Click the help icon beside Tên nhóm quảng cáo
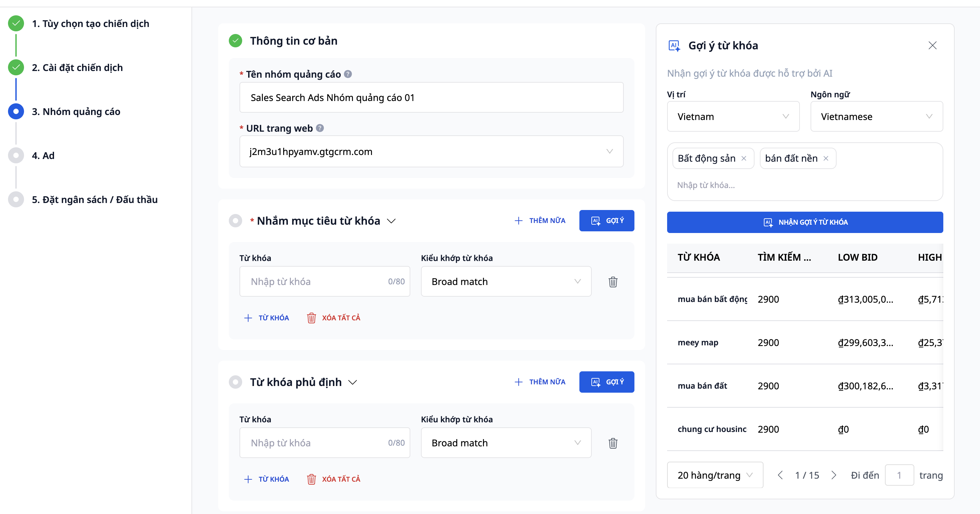The height and width of the screenshot is (514, 980). tap(348, 74)
